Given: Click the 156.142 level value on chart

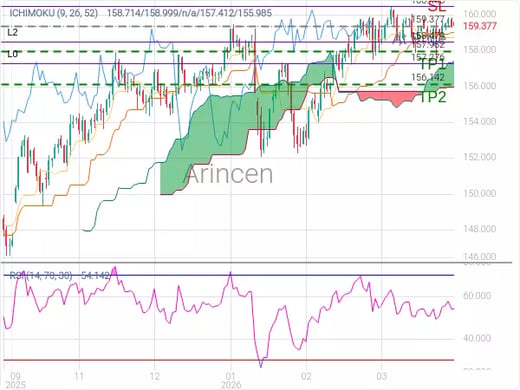Looking at the screenshot, I should [428, 77].
